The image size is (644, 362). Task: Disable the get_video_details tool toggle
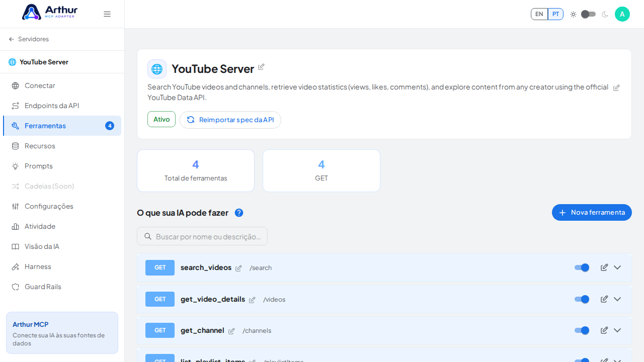(582, 299)
